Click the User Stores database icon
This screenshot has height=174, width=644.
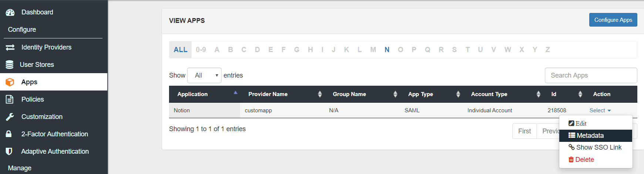pyautogui.click(x=10, y=65)
